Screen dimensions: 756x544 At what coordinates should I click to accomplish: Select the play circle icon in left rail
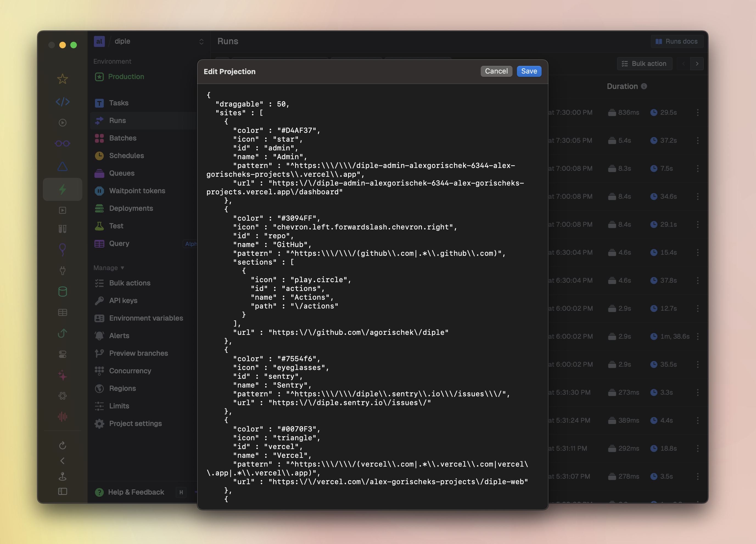click(62, 123)
